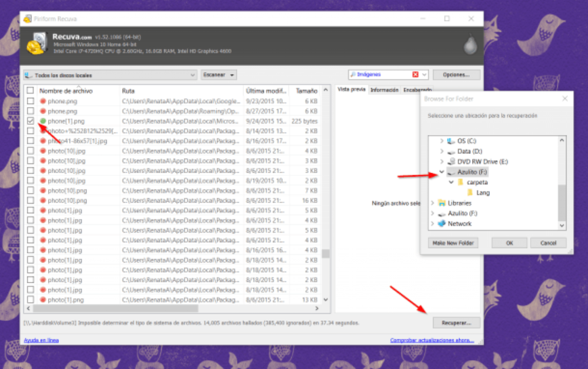Select the Lang folder in the tree

483,192
